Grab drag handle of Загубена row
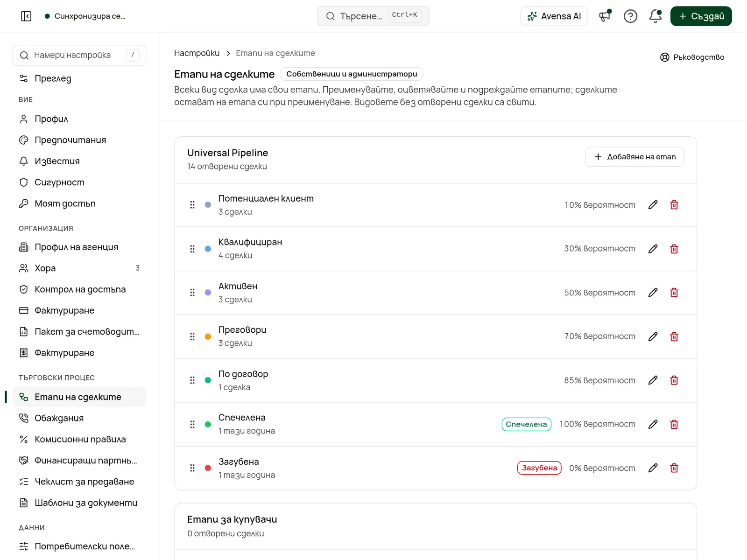 coord(192,468)
